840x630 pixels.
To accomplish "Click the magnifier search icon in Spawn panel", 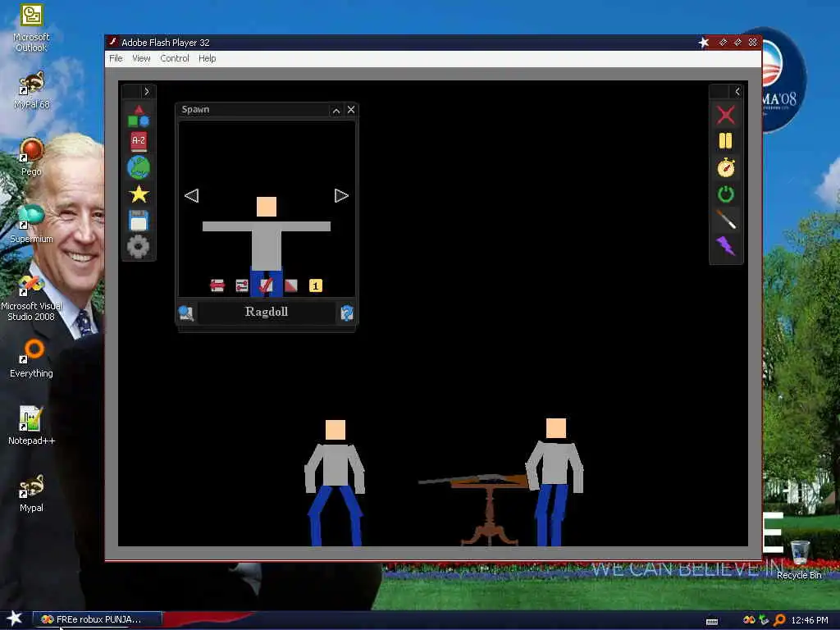I will click(186, 313).
